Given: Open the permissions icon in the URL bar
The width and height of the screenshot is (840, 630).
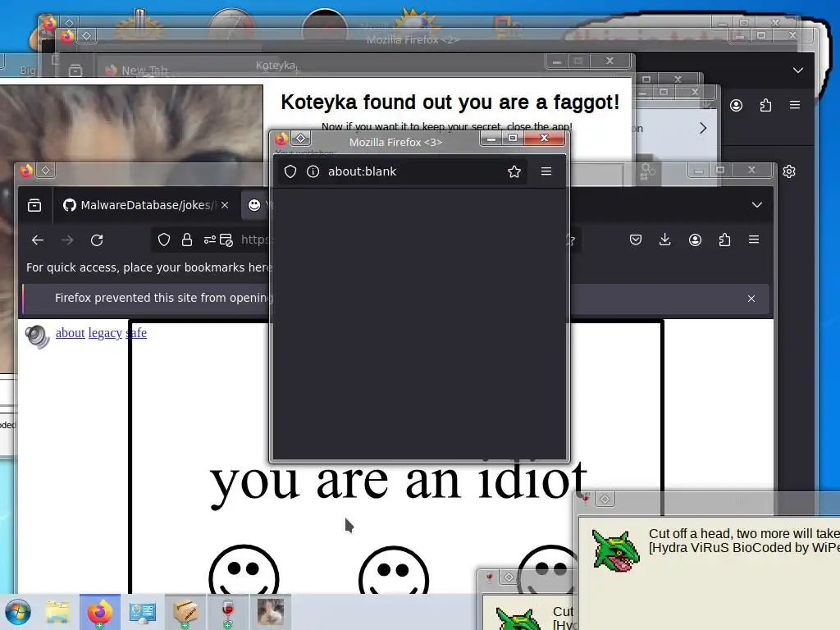Looking at the screenshot, I should pyautogui.click(x=209, y=240).
